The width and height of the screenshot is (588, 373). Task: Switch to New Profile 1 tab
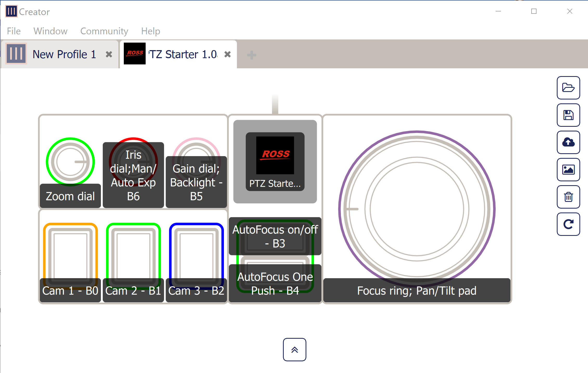64,55
